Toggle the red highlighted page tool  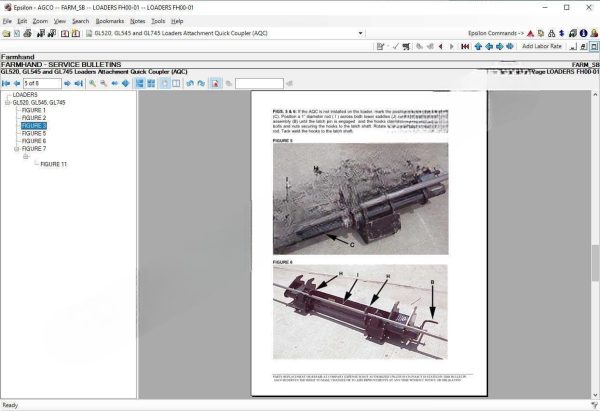pyautogui.click(x=215, y=83)
